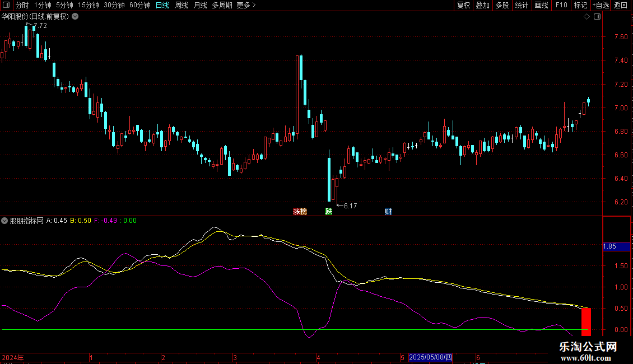Select the 月线 monthly period

click(x=200, y=5)
